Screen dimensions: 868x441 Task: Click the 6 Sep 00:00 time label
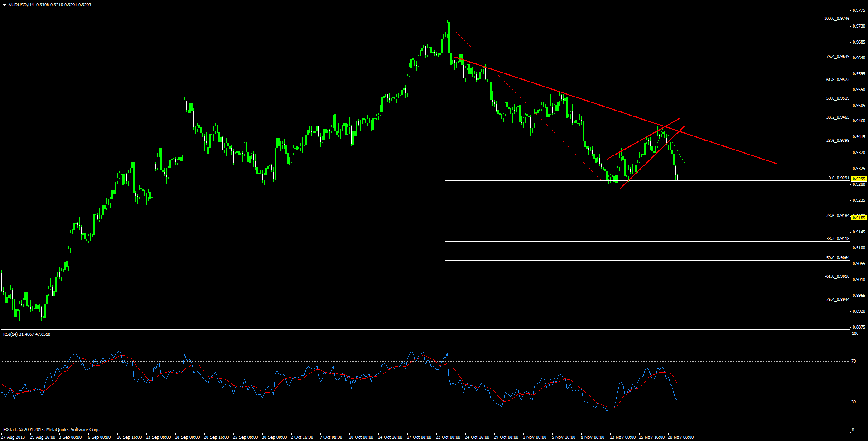(99, 437)
